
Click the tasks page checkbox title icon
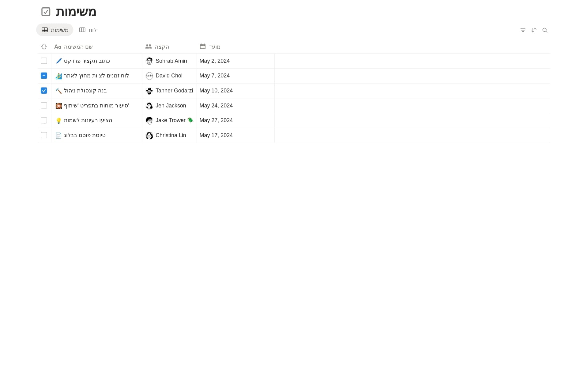pyautogui.click(x=46, y=12)
